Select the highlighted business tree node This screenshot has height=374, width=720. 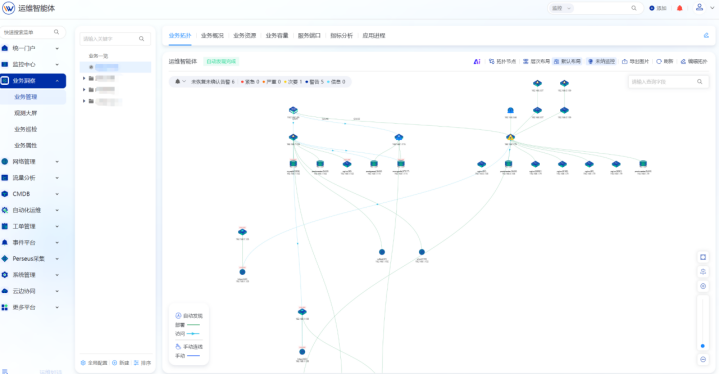point(115,67)
